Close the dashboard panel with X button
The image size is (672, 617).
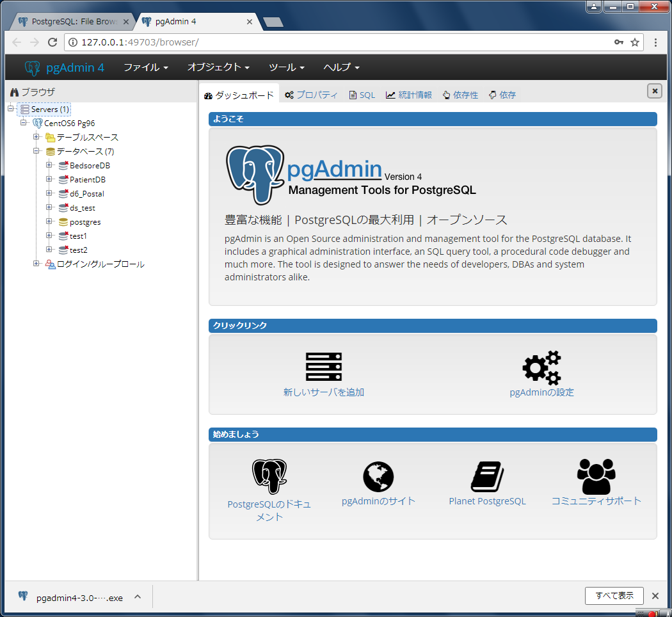(655, 91)
